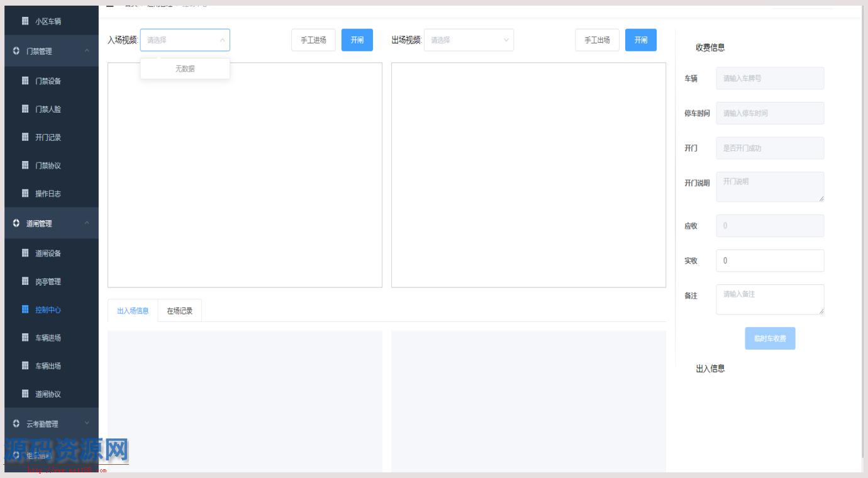Click 开闸 next to 手工进场
This screenshot has width=868, height=478.
(x=357, y=40)
